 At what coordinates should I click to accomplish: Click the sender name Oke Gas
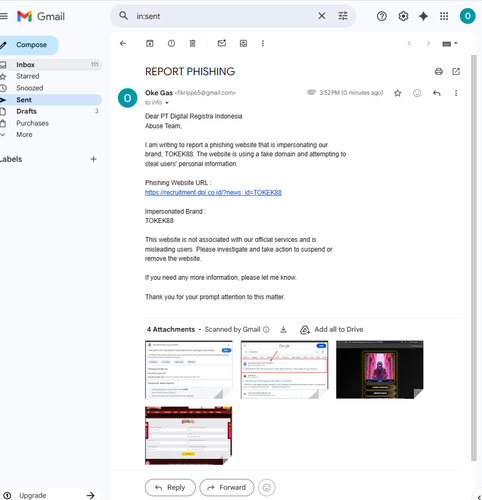(x=159, y=93)
